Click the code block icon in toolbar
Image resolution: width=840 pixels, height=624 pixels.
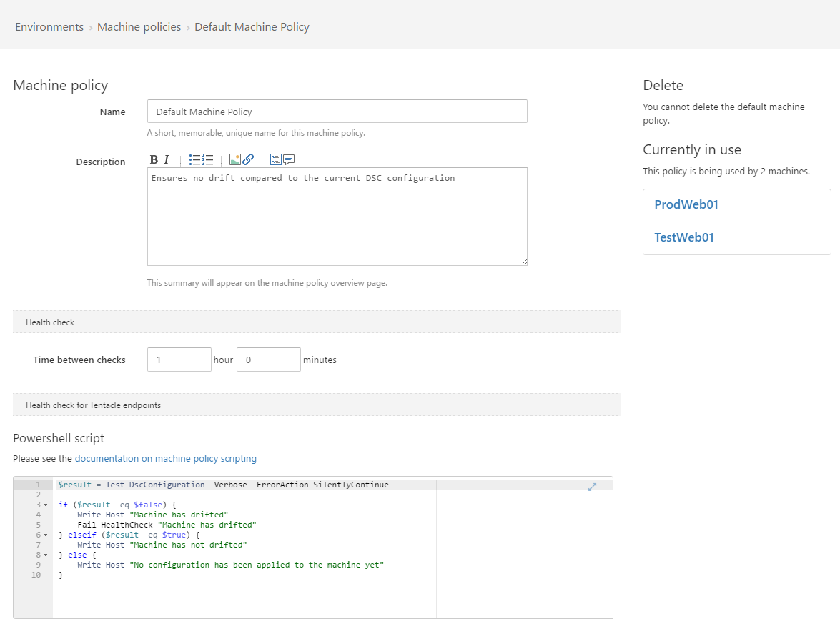click(275, 159)
